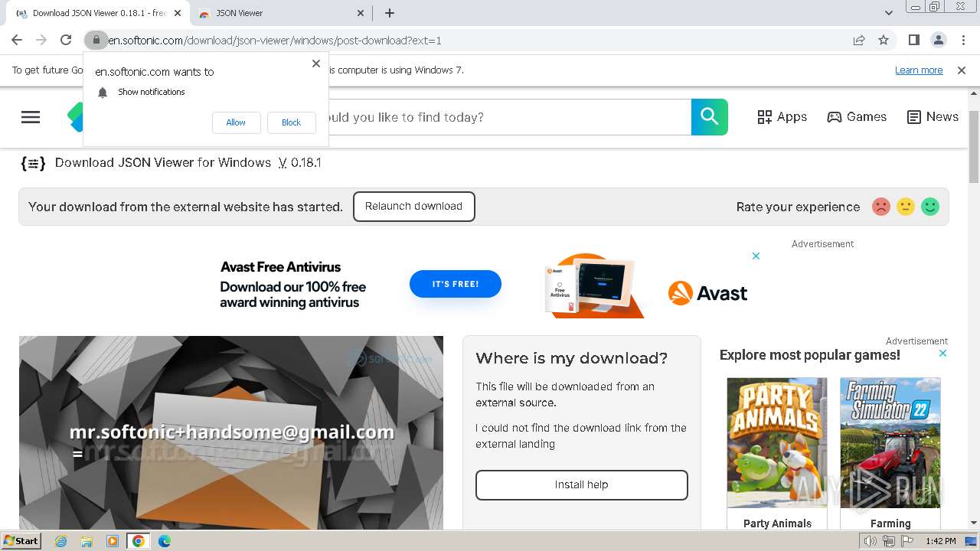980x551 pixels.
Task: Click the Softonic logo
Action: click(x=75, y=117)
